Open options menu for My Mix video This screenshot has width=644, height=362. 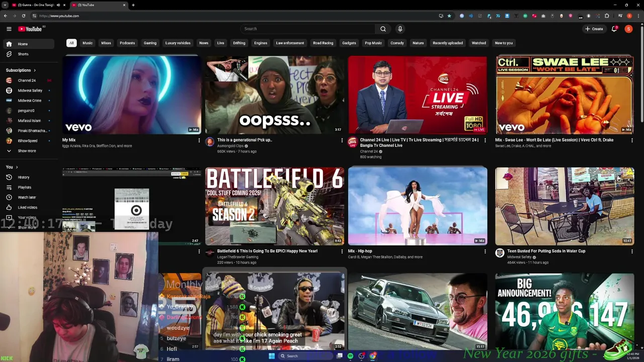click(199, 140)
